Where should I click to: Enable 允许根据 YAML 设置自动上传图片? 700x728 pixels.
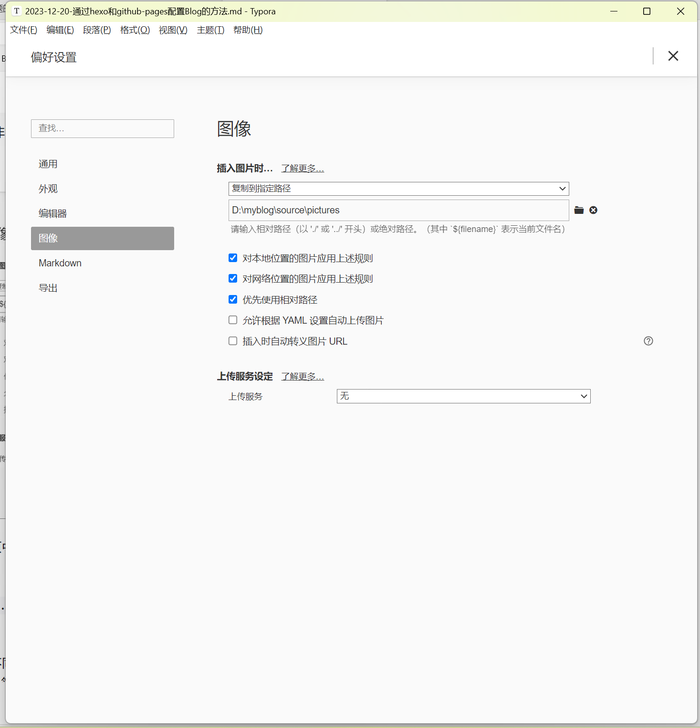[233, 320]
